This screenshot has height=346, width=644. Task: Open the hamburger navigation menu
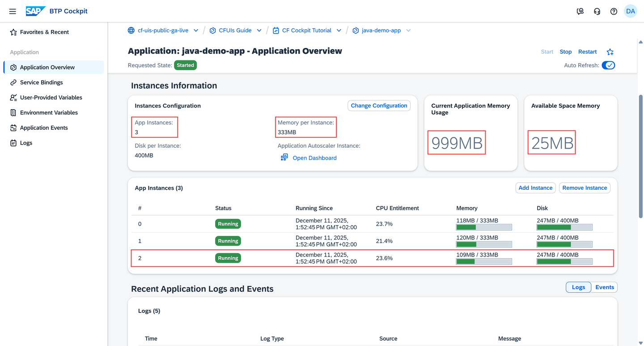tap(13, 11)
